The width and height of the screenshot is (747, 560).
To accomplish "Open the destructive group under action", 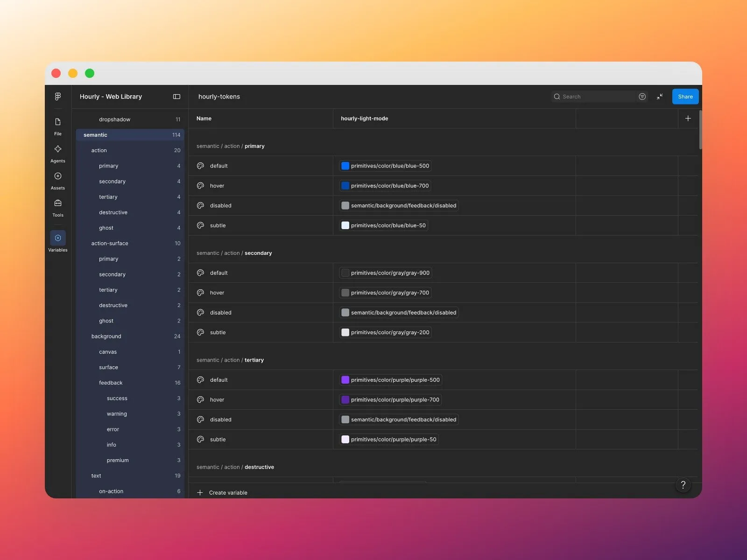I will [x=130, y=212].
